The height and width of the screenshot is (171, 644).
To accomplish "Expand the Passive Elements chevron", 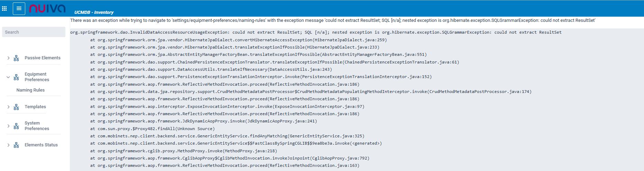I will coord(8,58).
